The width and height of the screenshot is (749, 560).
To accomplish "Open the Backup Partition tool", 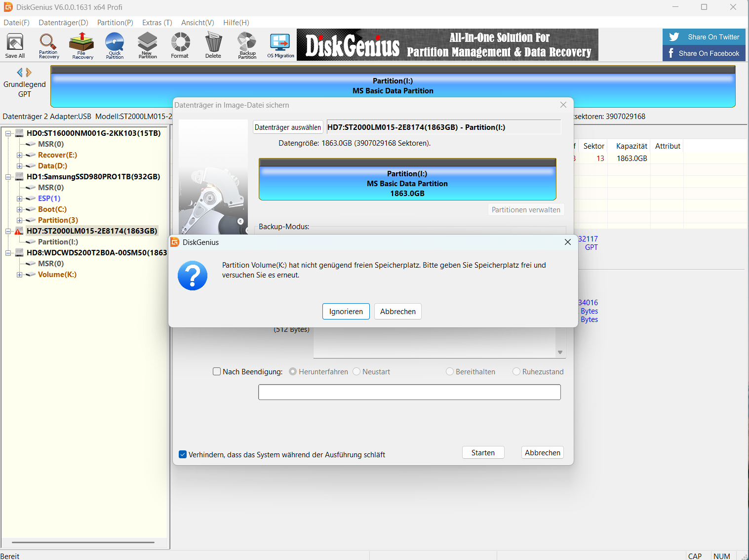I will pos(247,45).
